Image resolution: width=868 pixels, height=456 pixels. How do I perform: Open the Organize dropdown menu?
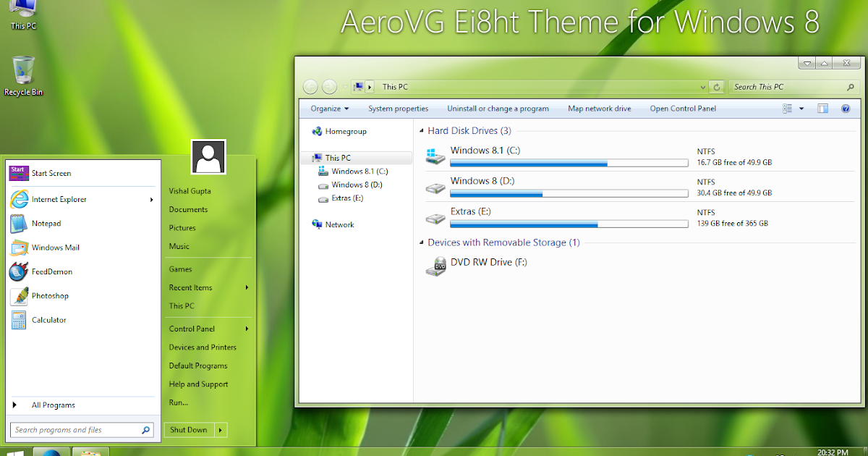pyautogui.click(x=330, y=109)
